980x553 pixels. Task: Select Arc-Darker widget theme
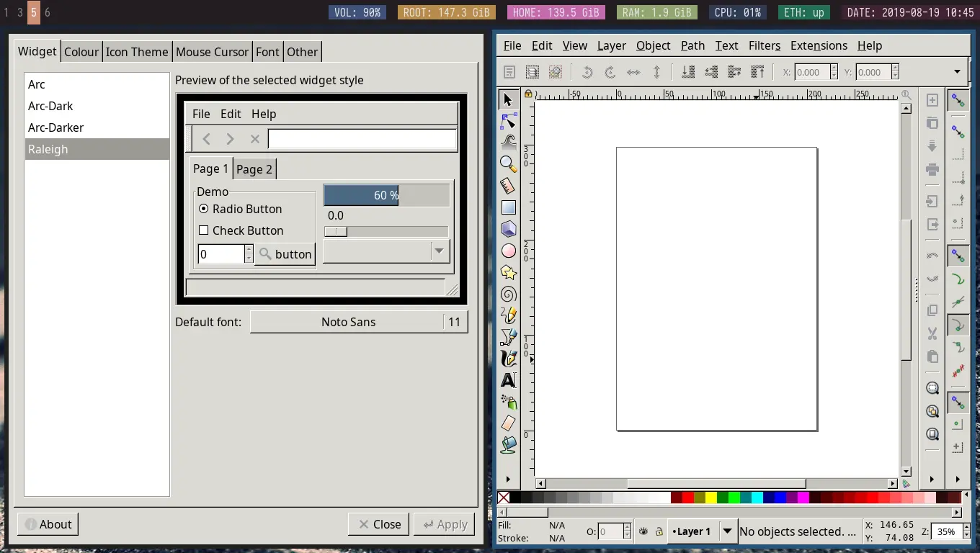point(97,127)
